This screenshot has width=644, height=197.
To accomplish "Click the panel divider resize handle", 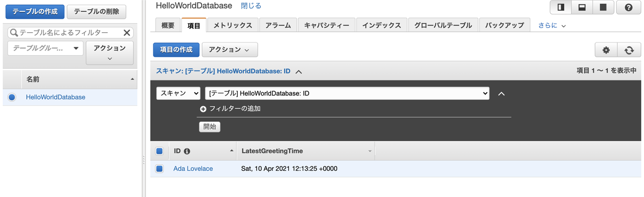I will tap(143, 160).
